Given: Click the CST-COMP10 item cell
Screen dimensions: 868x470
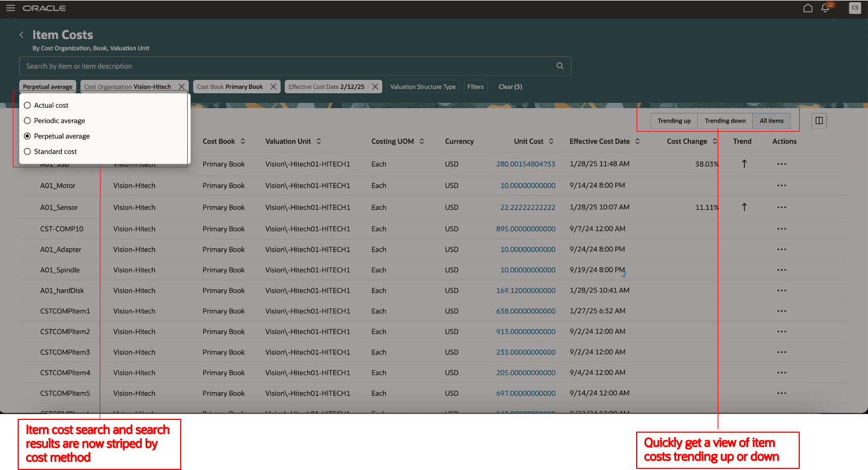Looking at the screenshot, I should (x=62, y=229).
